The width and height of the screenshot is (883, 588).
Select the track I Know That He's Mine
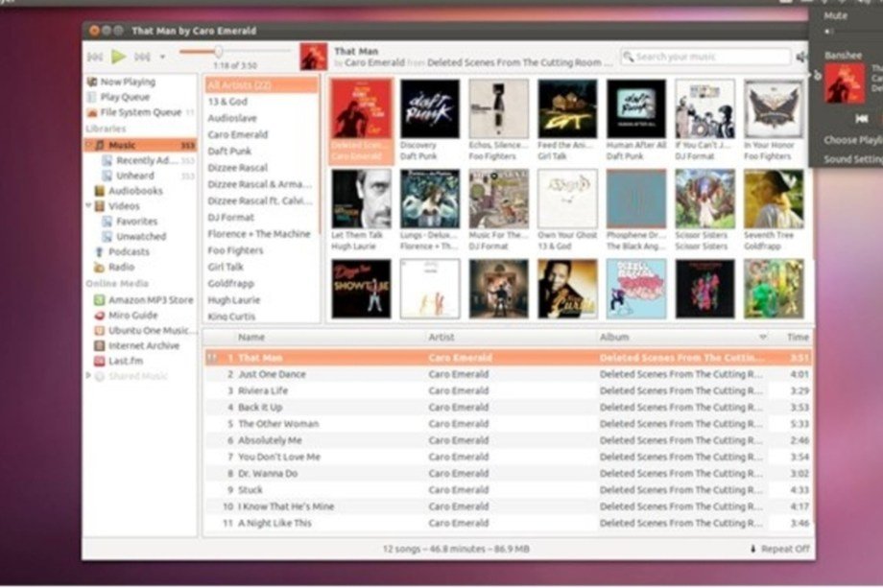coord(508,506)
